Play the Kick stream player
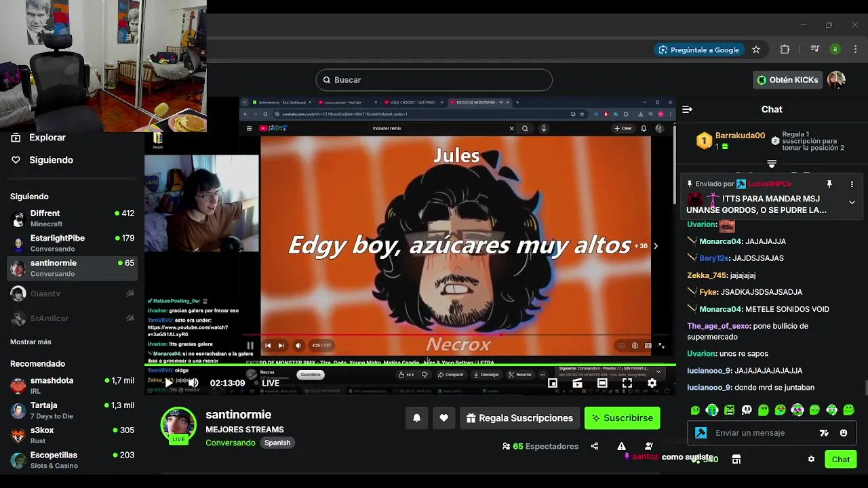This screenshot has height=488, width=868. (x=169, y=383)
